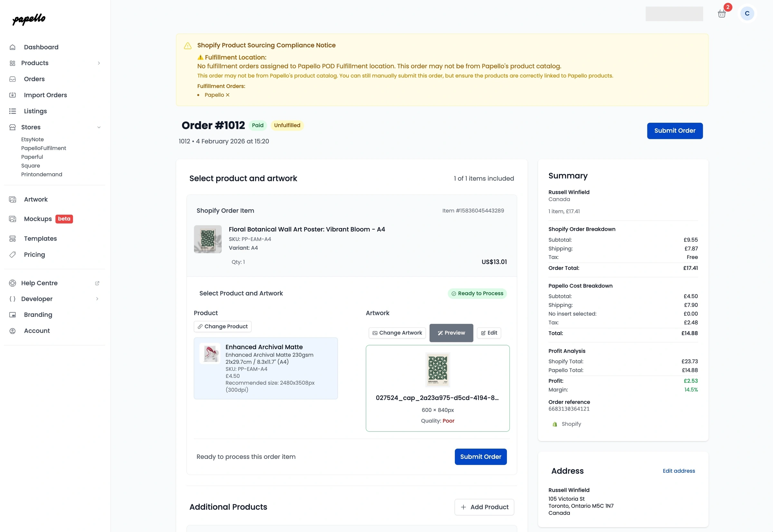Click the Account icon in sidebar

[13, 330]
